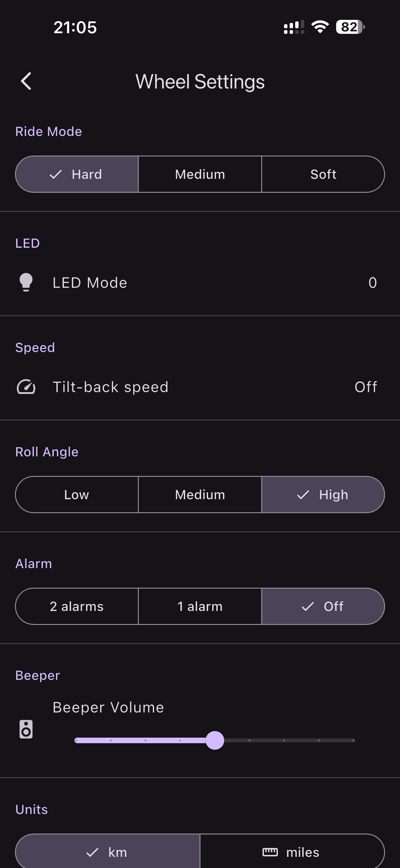Click the Beeper Volume slider handle

[x=215, y=740]
